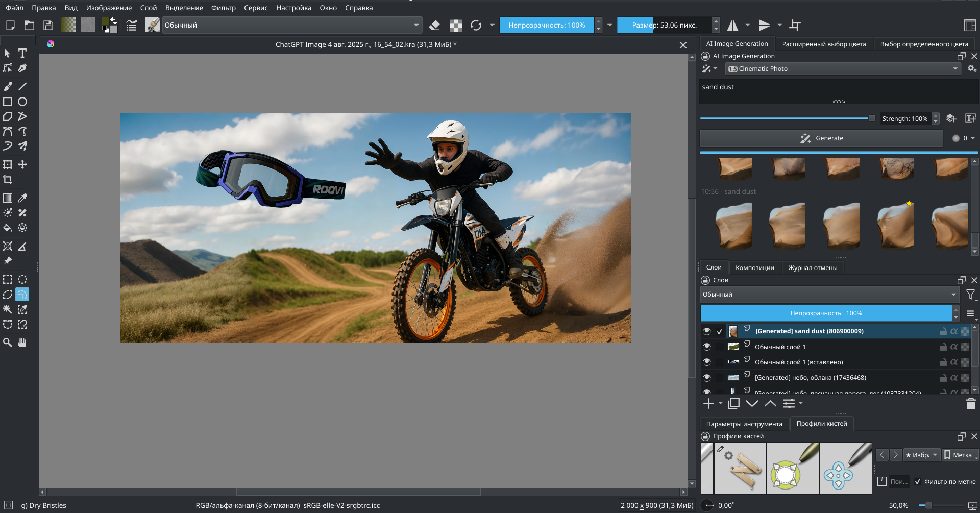Toggle eraser mode in the top toolbar
Viewport: 980px width, 513px height.
[x=434, y=25]
